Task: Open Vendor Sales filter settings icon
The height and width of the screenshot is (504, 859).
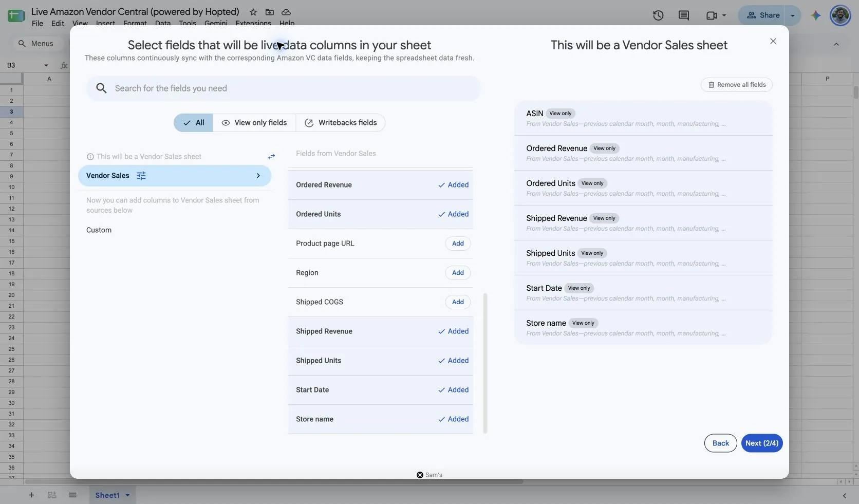Action: click(x=141, y=176)
